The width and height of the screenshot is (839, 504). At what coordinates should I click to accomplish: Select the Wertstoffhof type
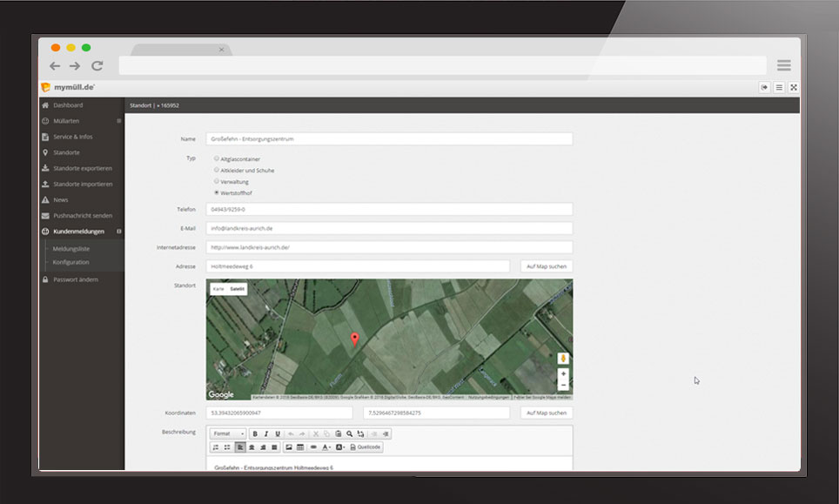pos(216,192)
